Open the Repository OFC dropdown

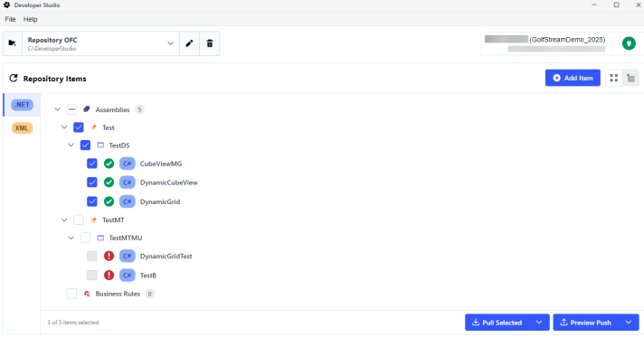[100, 43]
